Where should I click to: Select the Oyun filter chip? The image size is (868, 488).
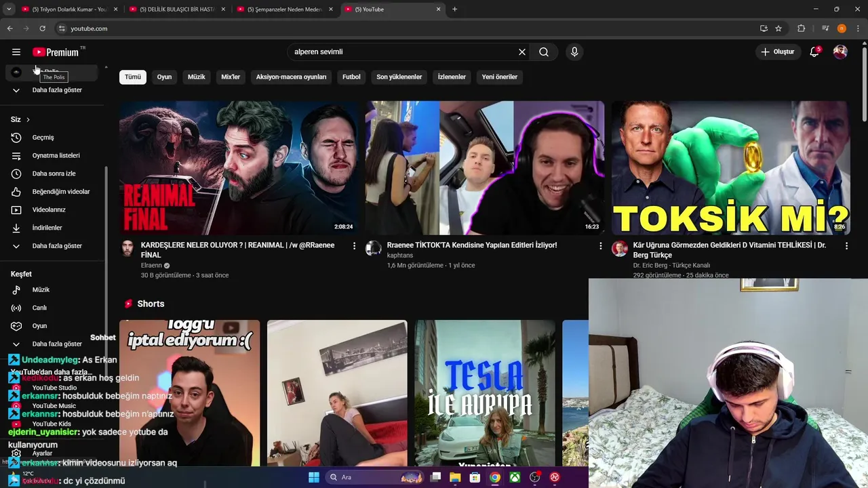(164, 77)
